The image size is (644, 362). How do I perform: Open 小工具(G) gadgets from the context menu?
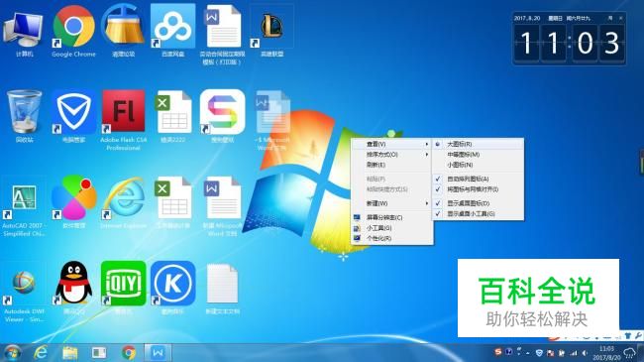391,227
